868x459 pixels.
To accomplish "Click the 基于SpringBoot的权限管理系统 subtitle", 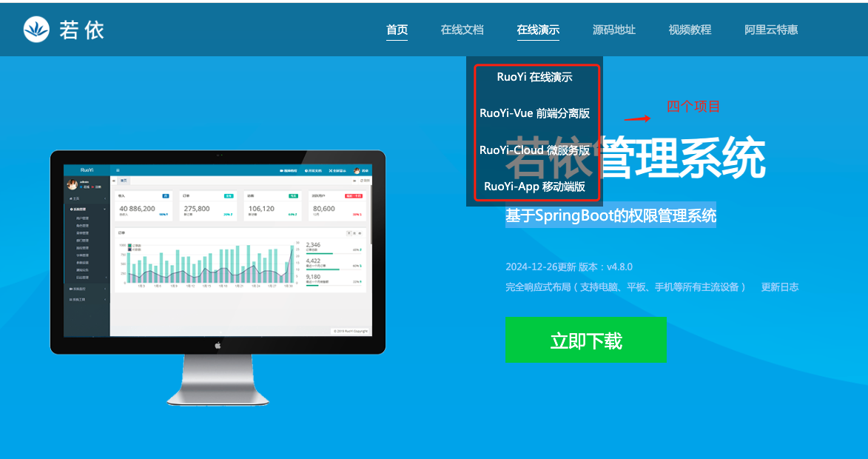I will (x=610, y=215).
